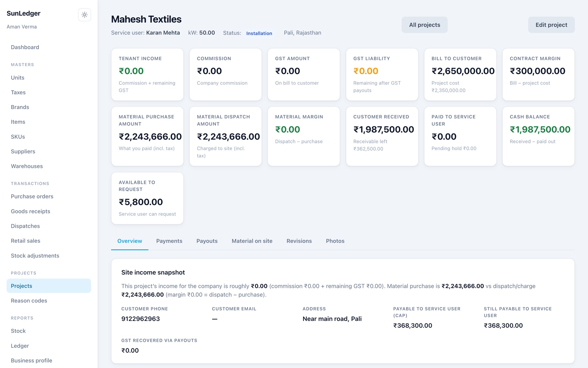Click the SunLedger app title
588x368 pixels.
tap(24, 13)
